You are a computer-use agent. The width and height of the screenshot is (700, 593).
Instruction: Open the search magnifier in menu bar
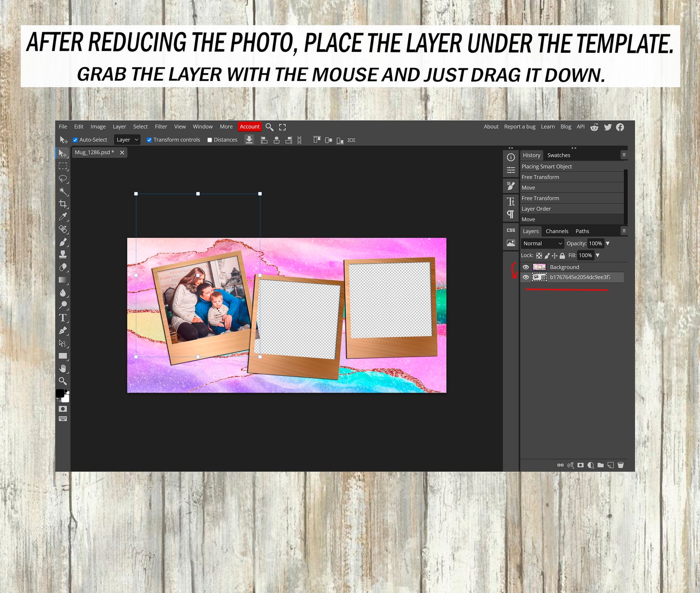pos(269,127)
